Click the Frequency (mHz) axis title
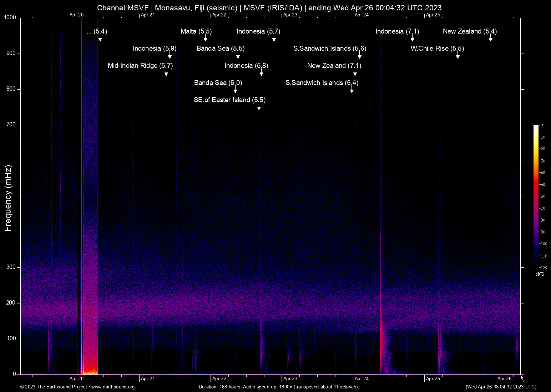551x392 pixels. pos(8,198)
